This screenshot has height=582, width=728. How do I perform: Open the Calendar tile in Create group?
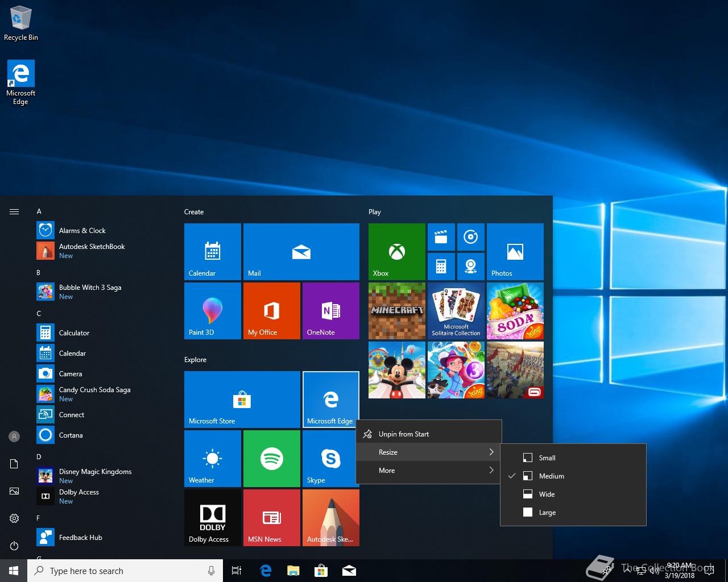coord(213,252)
